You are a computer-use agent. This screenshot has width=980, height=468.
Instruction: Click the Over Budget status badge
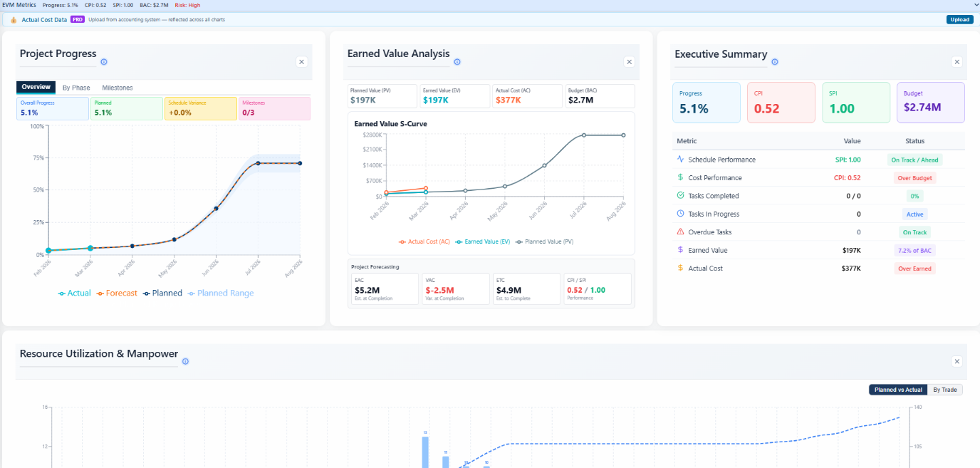coord(915,178)
